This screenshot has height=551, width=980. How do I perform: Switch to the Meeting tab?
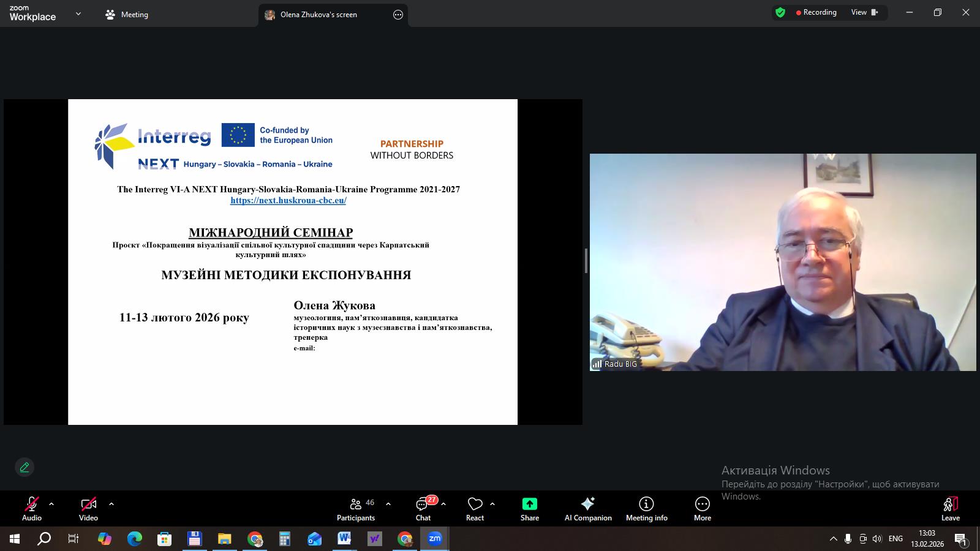[x=127, y=14]
